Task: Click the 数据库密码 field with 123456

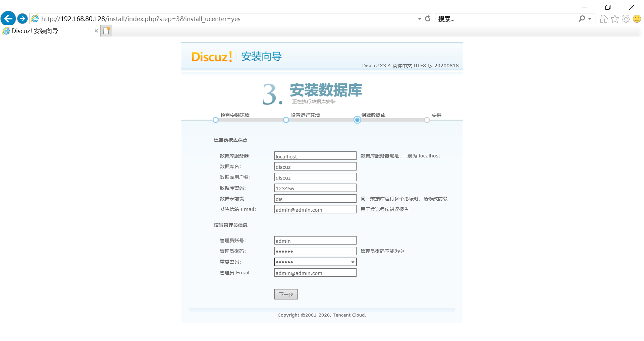Action: tap(315, 188)
